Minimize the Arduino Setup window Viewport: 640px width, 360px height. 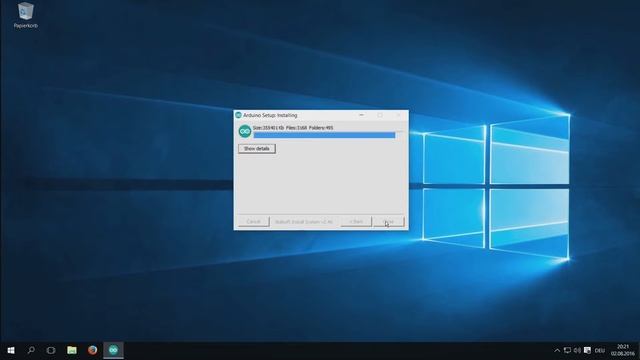tap(361, 115)
